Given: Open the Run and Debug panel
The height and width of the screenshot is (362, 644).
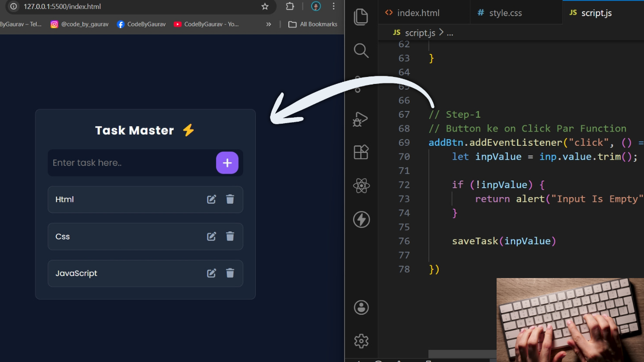Looking at the screenshot, I should 361,119.
